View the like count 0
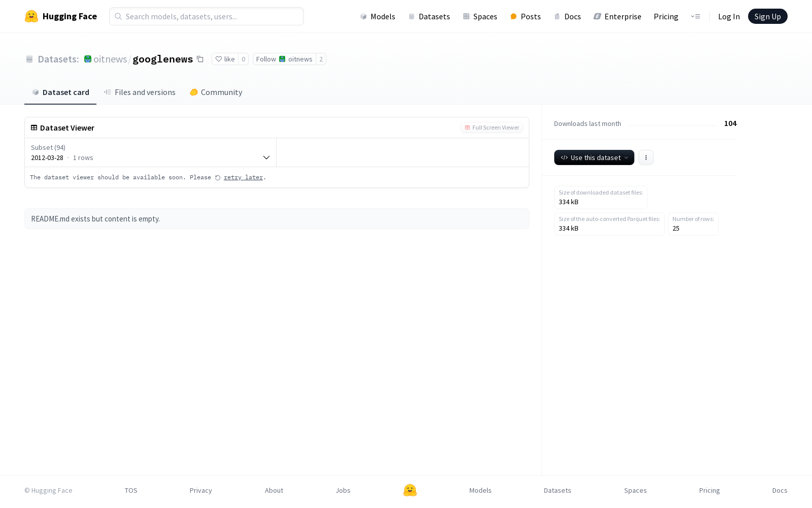 [244, 59]
